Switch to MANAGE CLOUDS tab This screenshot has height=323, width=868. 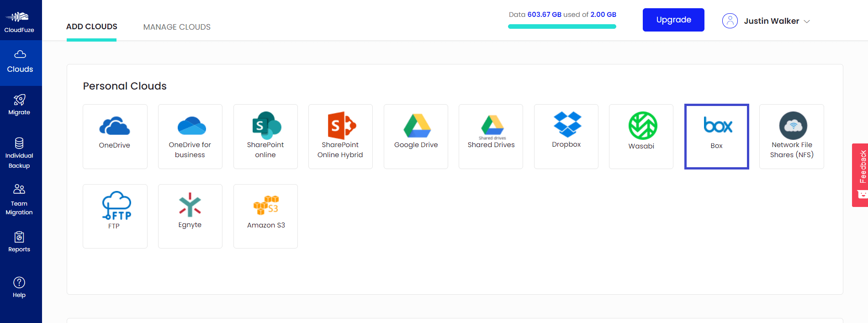click(177, 27)
